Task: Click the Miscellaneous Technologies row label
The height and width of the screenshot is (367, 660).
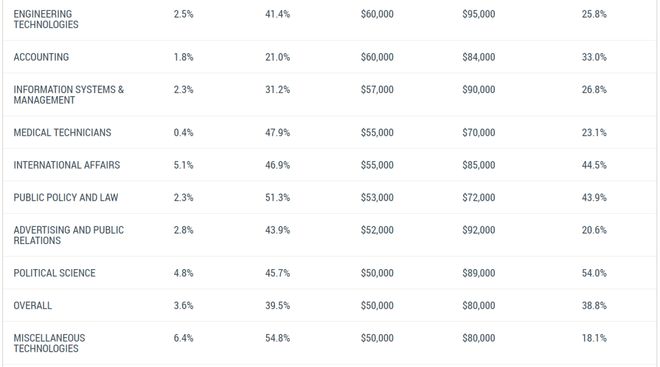Action: [x=49, y=343]
